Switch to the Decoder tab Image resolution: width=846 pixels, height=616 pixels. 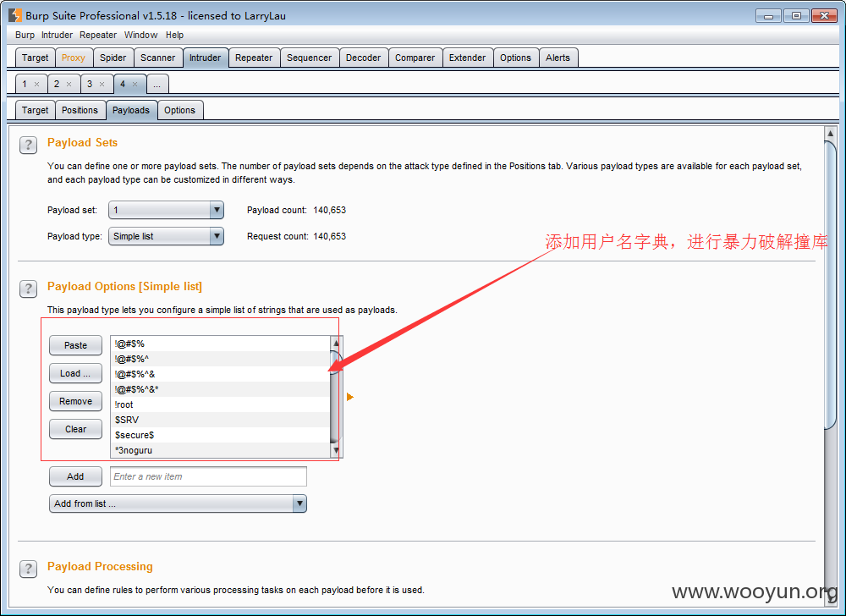click(x=363, y=58)
